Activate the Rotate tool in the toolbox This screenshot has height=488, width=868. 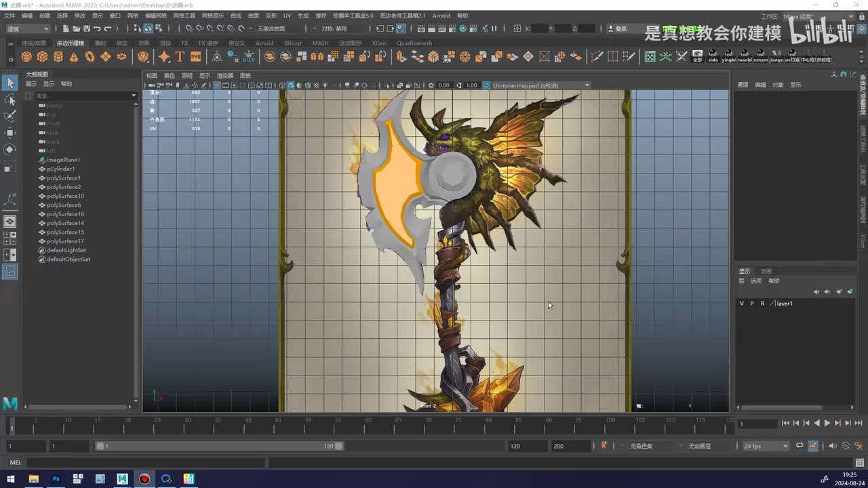point(10,149)
